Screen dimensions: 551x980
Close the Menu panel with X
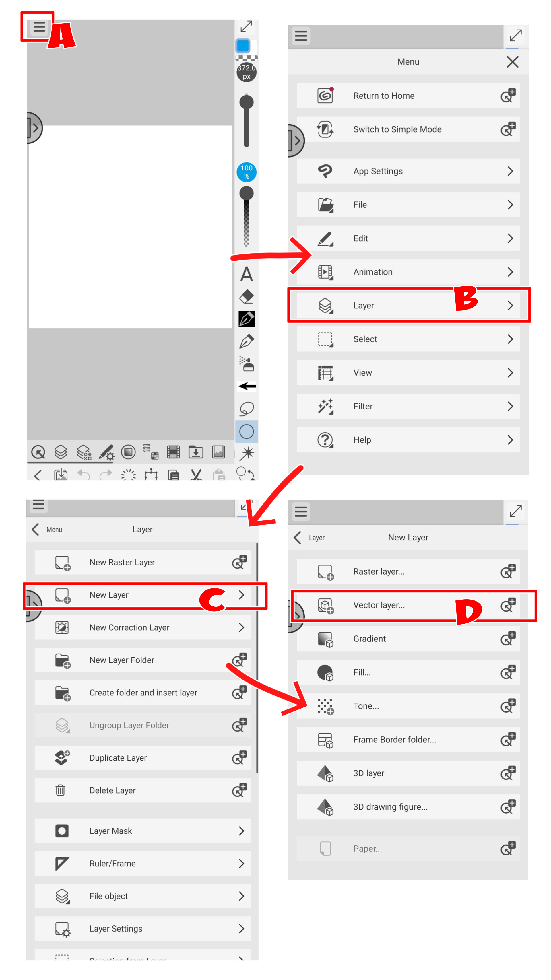click(x=512, y=62)
